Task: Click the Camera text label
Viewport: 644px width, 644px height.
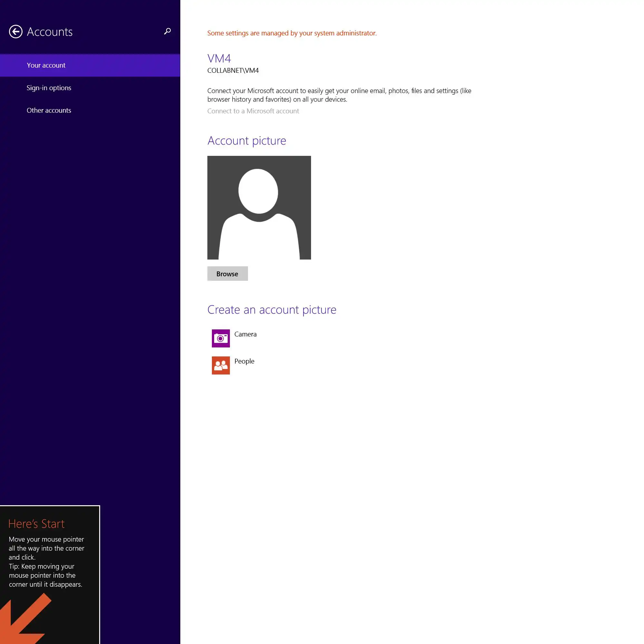Action: (x=245, y=334)
